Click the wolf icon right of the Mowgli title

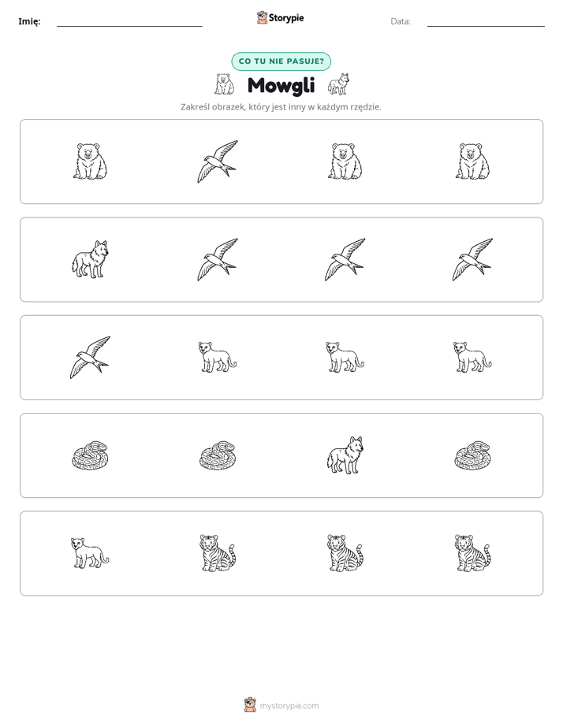[338, 84]
